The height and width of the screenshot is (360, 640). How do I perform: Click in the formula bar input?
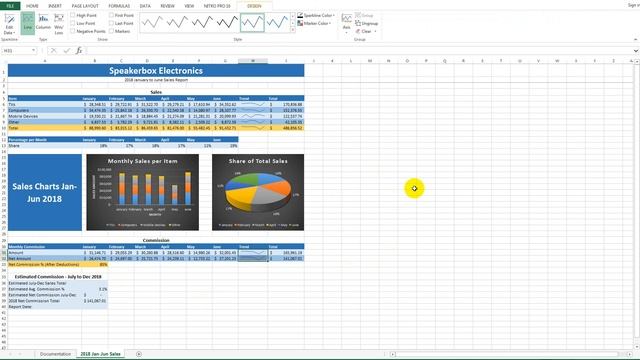click(x=358, y=51)
